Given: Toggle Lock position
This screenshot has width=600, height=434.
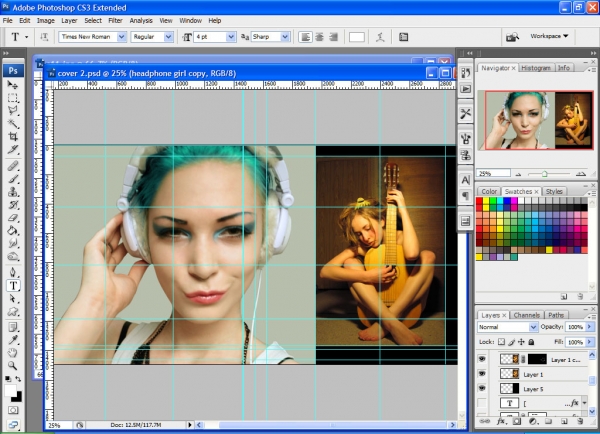Looking at the screenshot, I should (521, 342).
